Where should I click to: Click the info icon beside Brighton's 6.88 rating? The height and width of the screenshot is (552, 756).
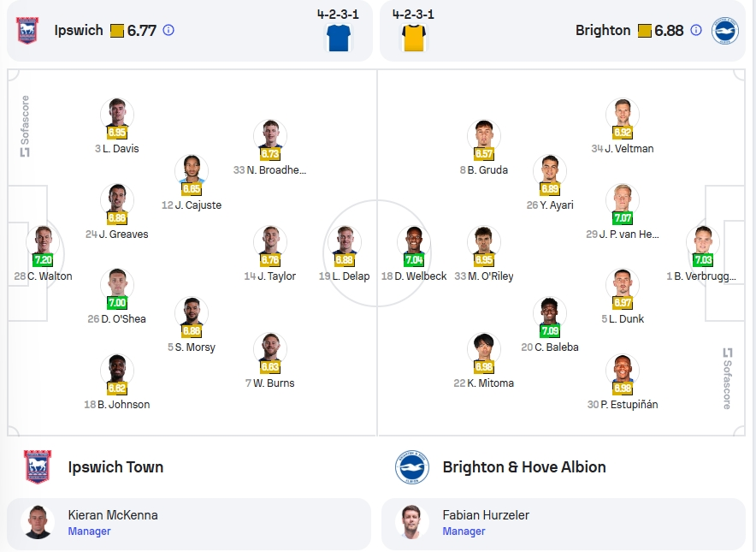(696, 31)
